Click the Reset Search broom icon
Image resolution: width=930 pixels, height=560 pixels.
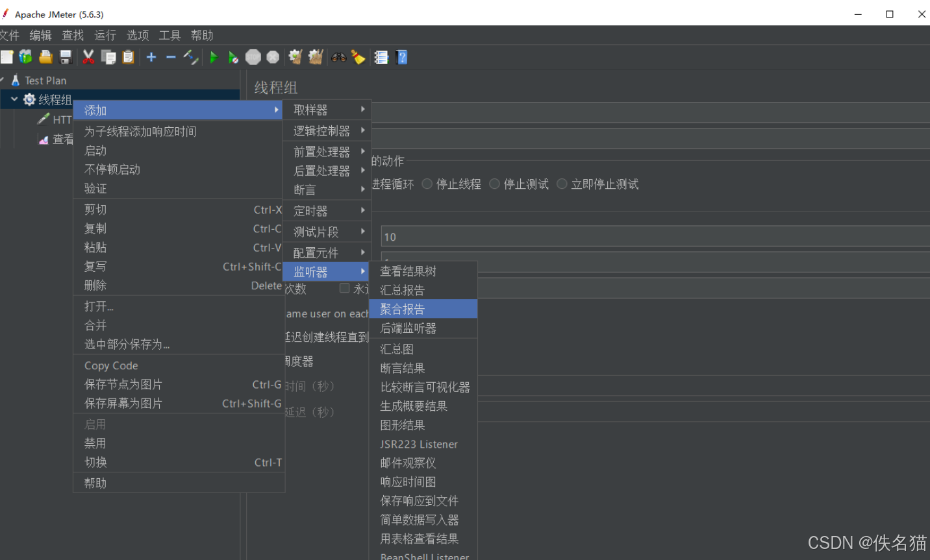pos(358,57)
